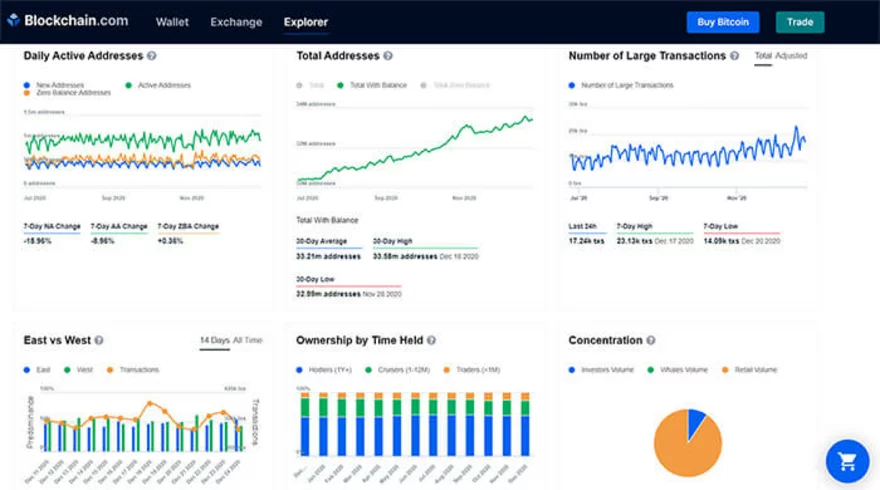Viewport: 880px width, 490px height.
Task: Click the East vs West help icon
Action: [x=99, y=341]
